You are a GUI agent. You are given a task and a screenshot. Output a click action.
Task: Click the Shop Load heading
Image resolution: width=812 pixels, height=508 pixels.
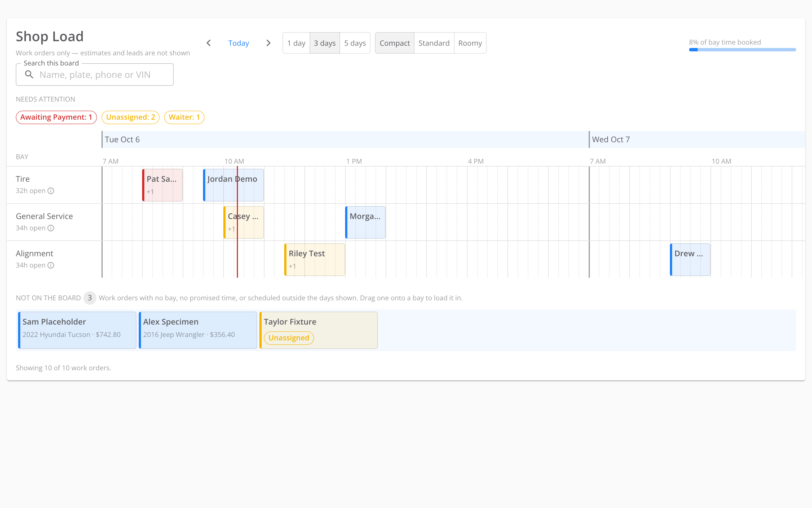[x=50, y=36]
